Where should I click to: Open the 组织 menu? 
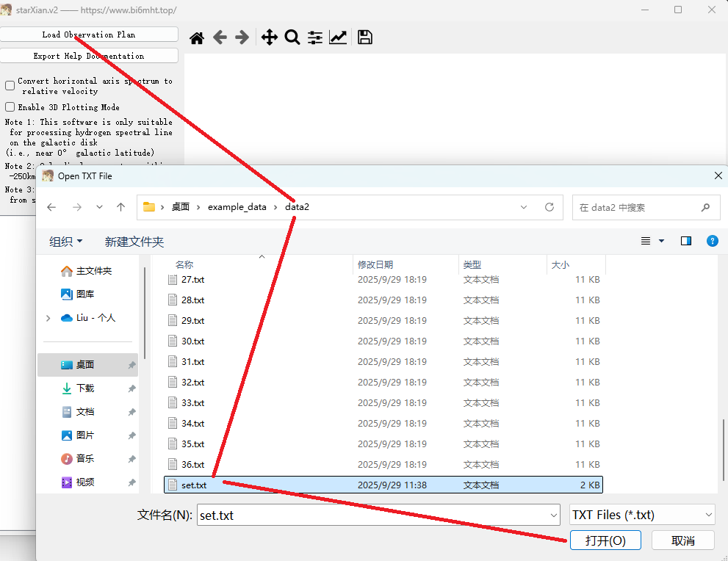(x=65, y=242)
